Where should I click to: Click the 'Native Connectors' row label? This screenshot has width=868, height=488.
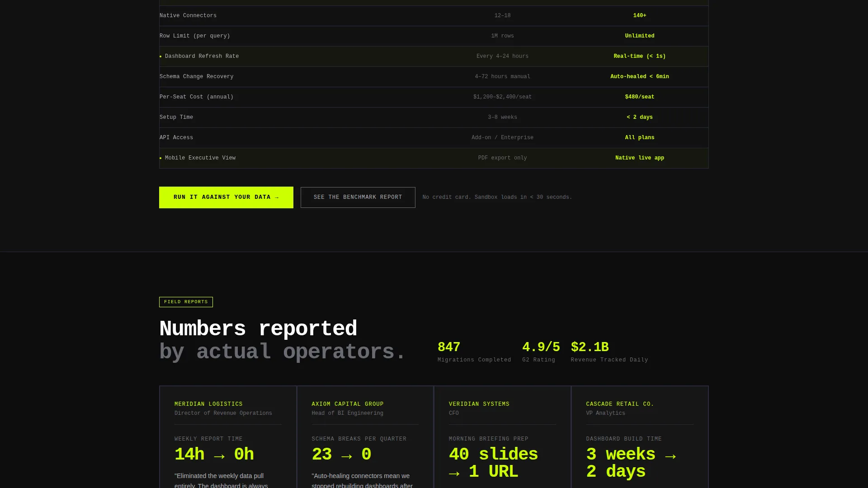point(188,16)
